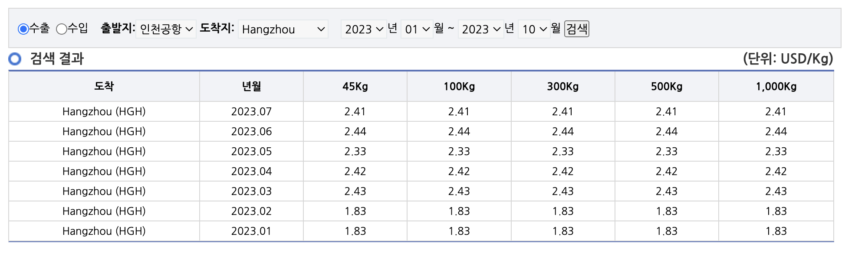This screenshot has width=868, height=266.
Task: Open the start month 01 dropdown
Action: (x=417, y=29)
